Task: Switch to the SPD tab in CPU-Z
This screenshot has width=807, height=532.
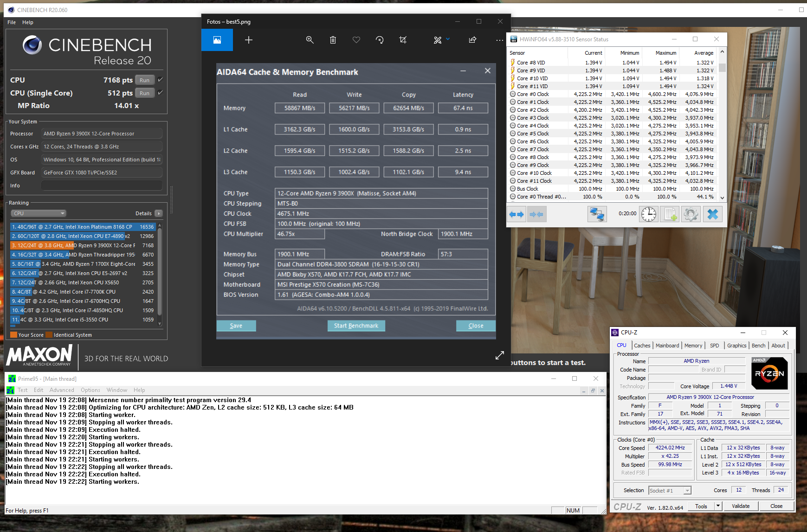Action: click(x=715, y=346)
